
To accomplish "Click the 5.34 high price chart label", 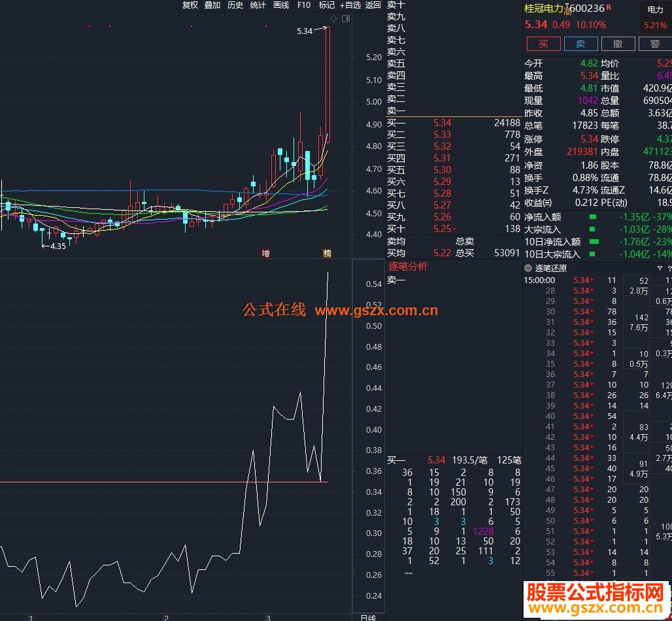I will pos(305,31).
